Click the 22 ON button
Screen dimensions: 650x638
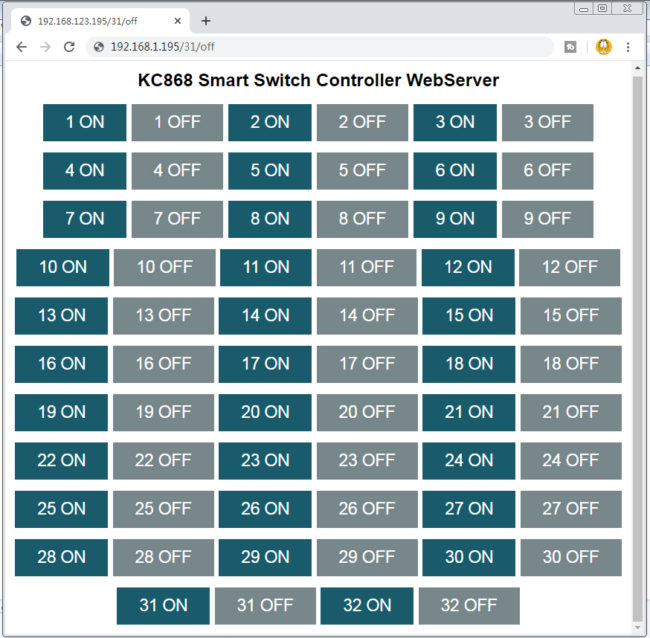pyautogui.click(x=61, y=461)
